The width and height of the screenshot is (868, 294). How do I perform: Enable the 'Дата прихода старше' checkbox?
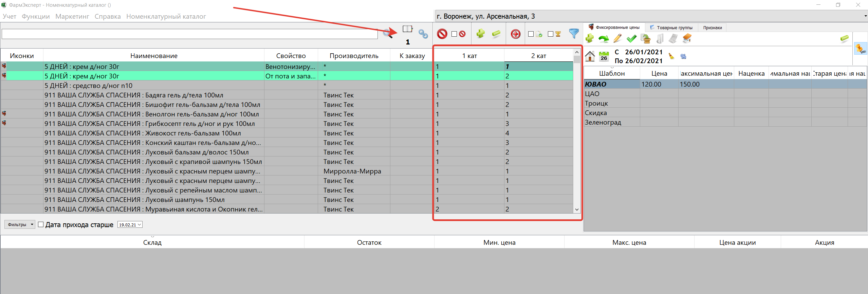pyautogui.click(x=41, y=224)
